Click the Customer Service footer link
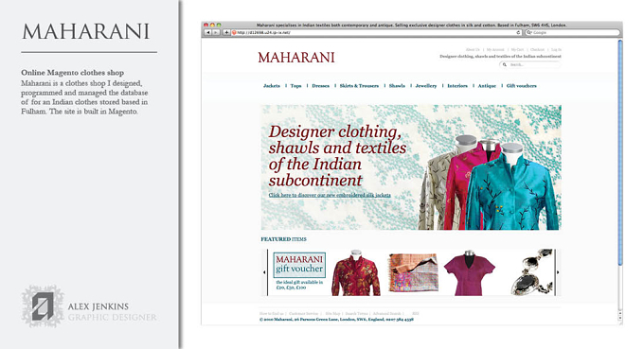644x349 pixels. (x=303, y=314)
